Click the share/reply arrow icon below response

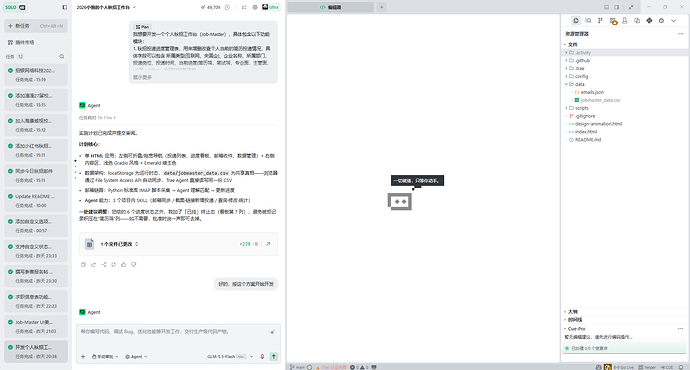coord(93,265)
